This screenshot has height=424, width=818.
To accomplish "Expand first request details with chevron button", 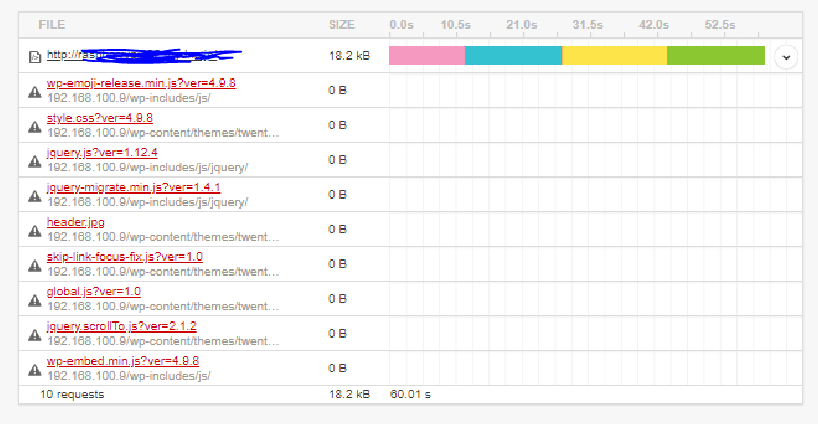I will click(x=786, y=57).
